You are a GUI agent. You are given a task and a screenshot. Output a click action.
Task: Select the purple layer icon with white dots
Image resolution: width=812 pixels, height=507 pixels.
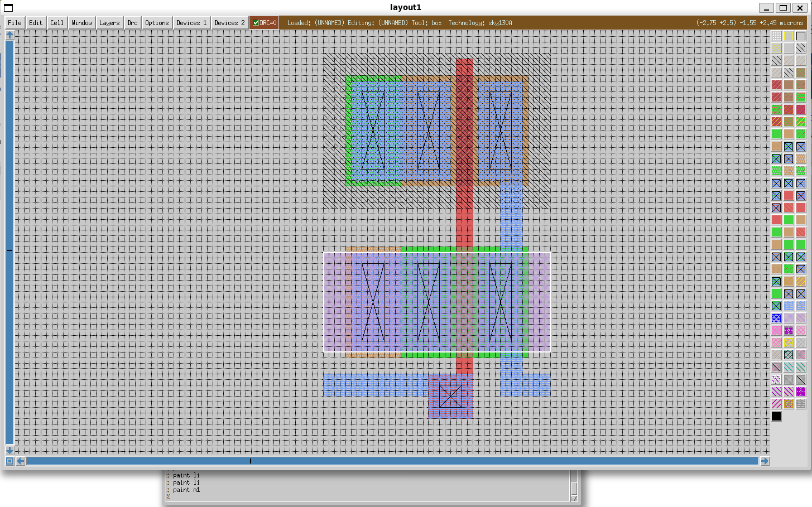[x=789, y=330]
